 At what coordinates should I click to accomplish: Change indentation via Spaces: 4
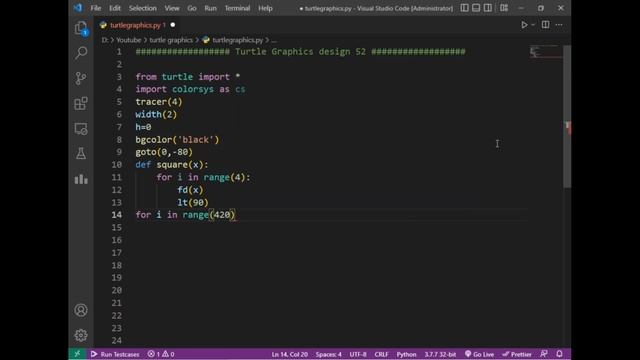(329, 354)
